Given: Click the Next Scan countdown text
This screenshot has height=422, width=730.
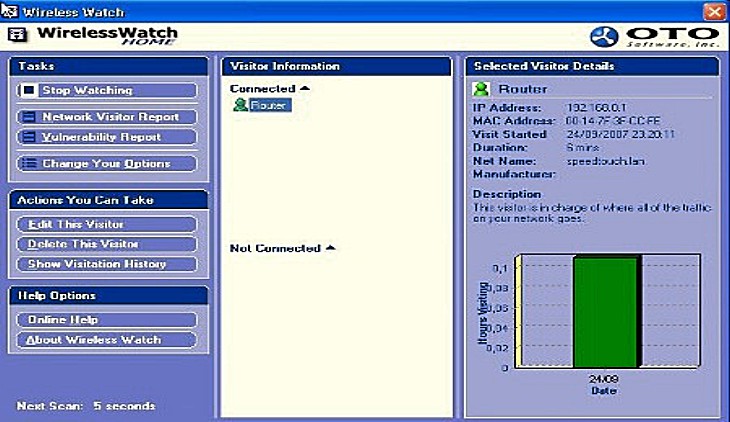Looking at the screenshot, I should point(86,406).
